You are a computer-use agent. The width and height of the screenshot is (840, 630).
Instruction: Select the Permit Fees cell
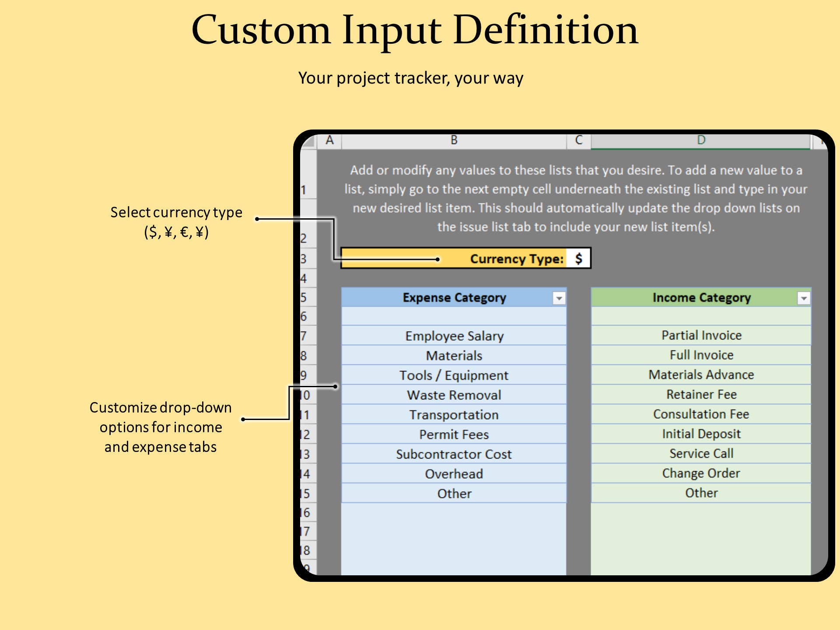point(454,434)
